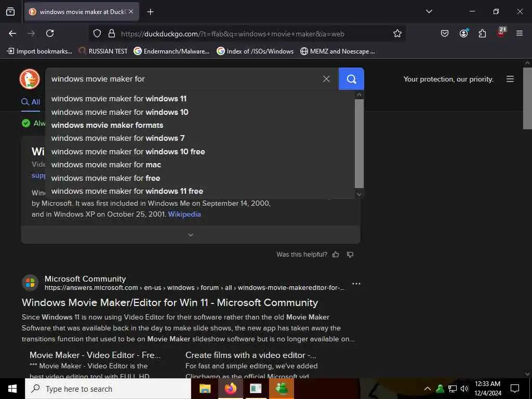Open the notification center icon
The image size is (532, 399).
coord(515,389)
